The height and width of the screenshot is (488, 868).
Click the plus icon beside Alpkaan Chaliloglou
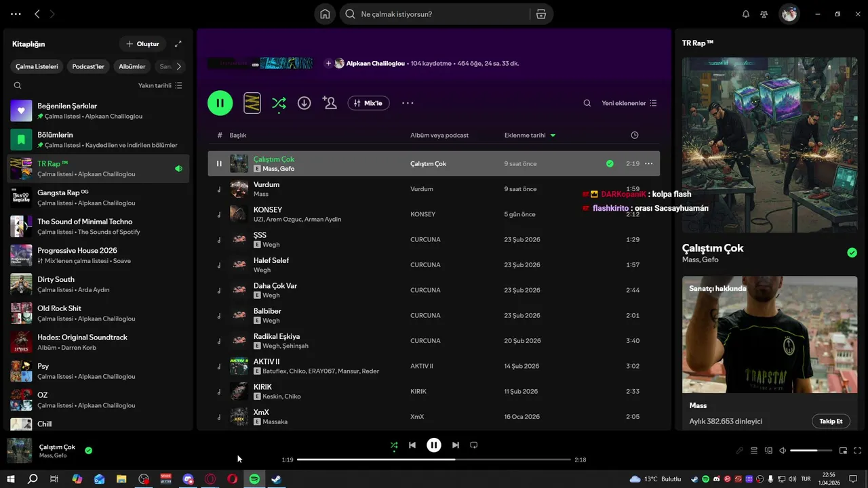[329, 63]
